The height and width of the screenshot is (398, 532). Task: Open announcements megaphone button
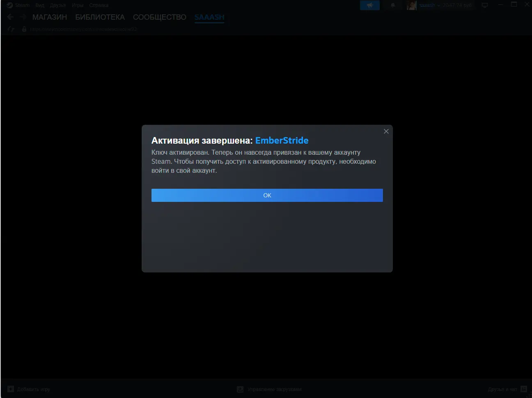tap(370, 5)
